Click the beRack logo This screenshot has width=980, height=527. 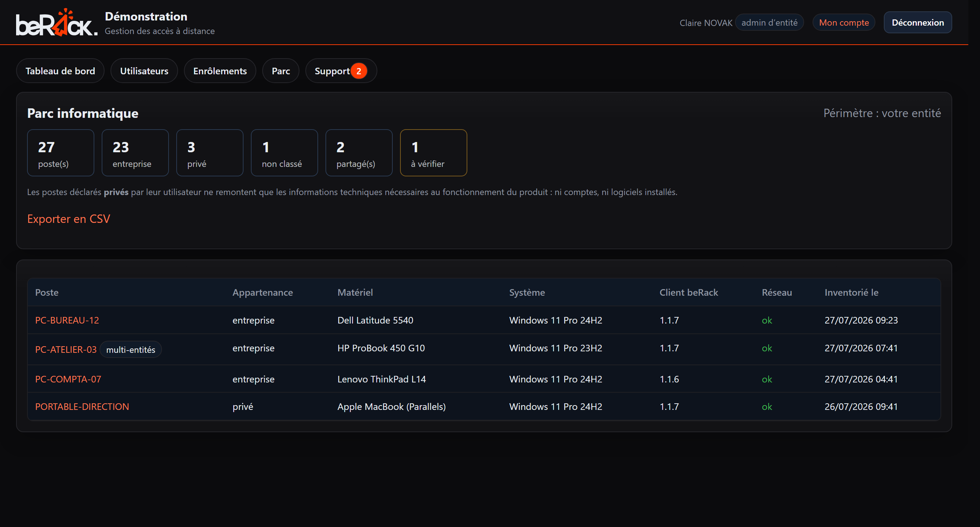point(56,22)
